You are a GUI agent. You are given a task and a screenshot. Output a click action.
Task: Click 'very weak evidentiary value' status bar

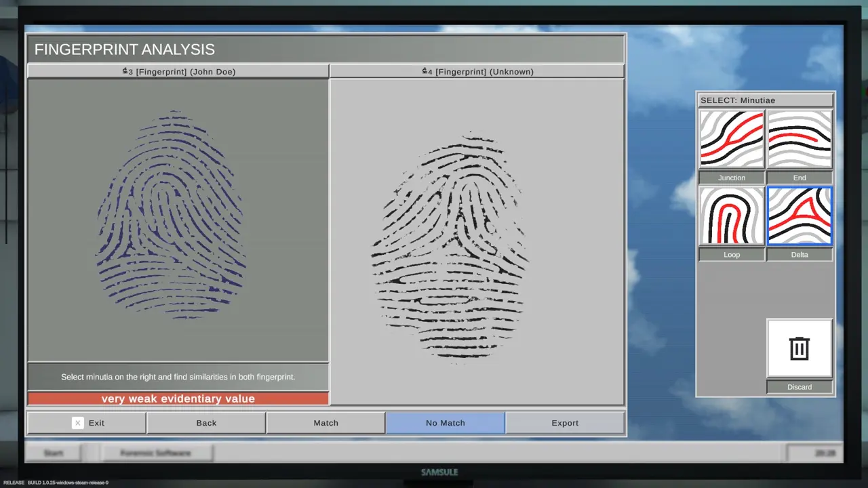[178, 399]
